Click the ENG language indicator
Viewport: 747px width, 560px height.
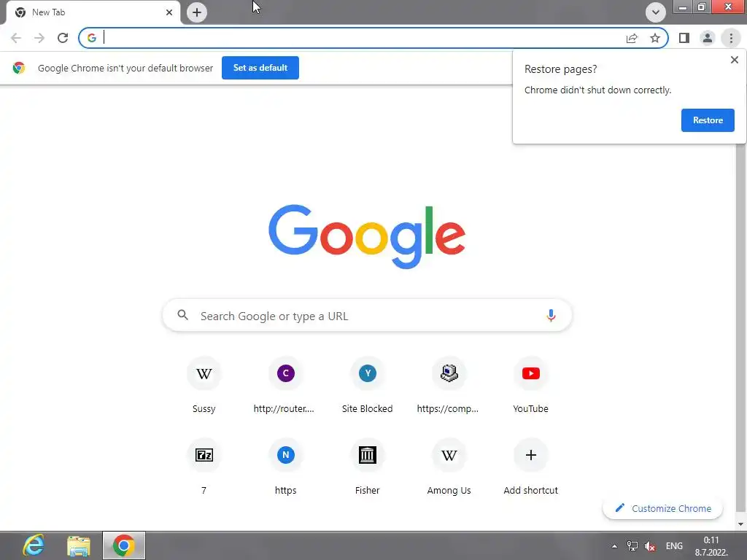(674, 546)
